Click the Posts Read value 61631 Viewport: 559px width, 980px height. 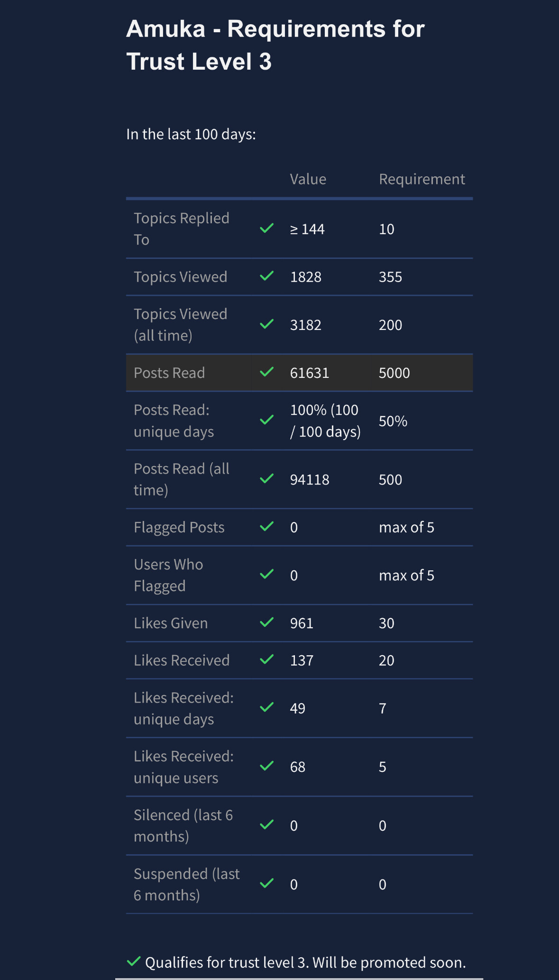point(310,373)
